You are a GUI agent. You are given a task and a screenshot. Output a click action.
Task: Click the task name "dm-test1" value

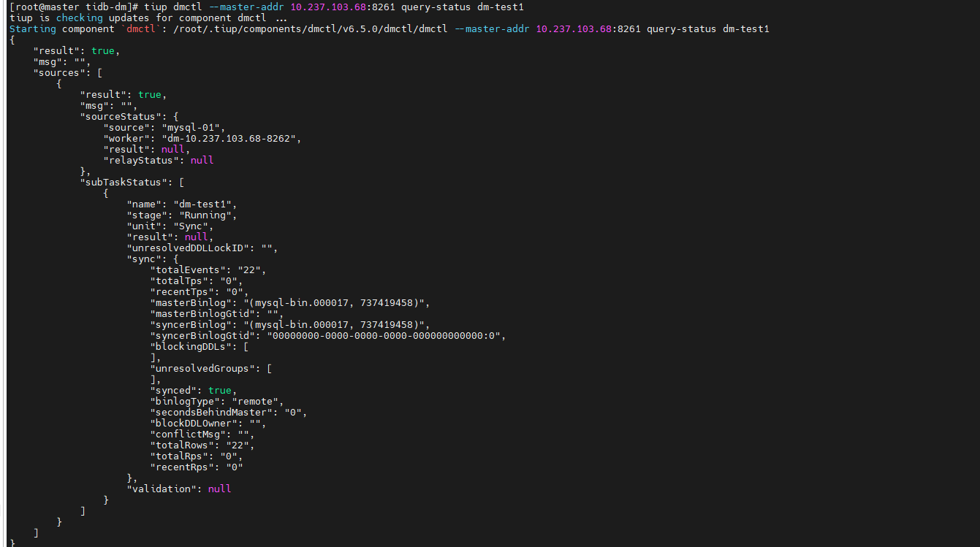(x=203, y=204)
